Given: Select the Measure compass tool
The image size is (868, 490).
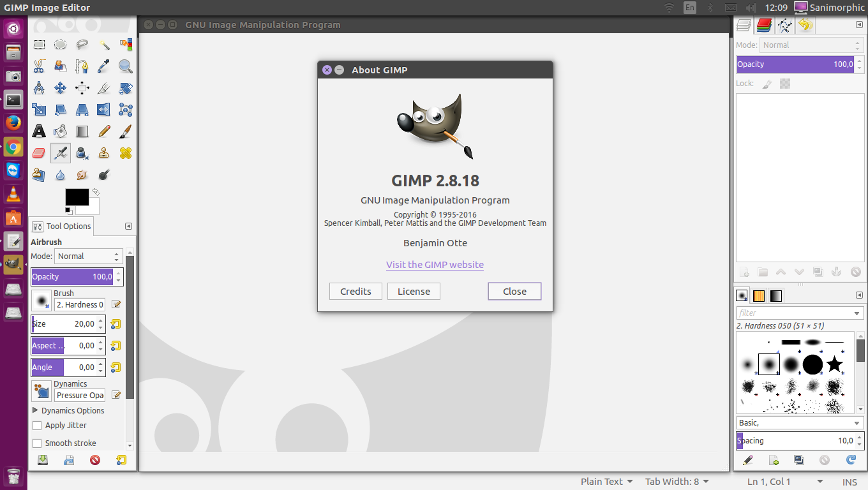Looking at the screenshot, I should coord(39,88).
